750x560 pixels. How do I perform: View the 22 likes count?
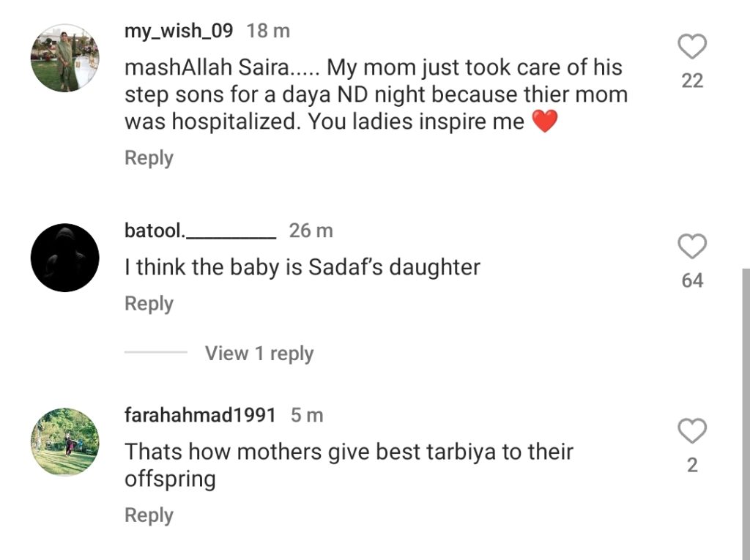click(692, 81)
